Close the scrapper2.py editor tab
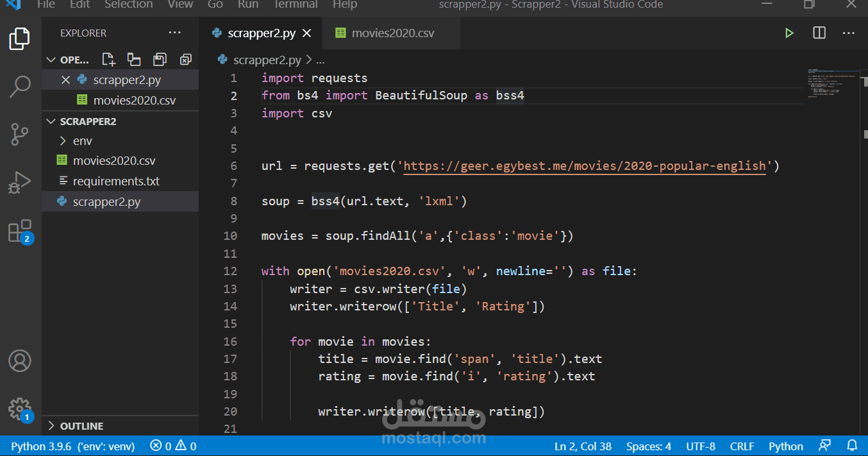Image resolution: width=868 pixels, height=456 pixels. coord(307,33)
